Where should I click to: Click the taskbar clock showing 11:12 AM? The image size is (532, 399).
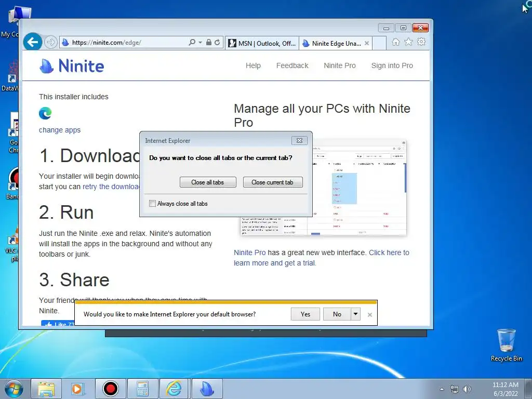505,389
